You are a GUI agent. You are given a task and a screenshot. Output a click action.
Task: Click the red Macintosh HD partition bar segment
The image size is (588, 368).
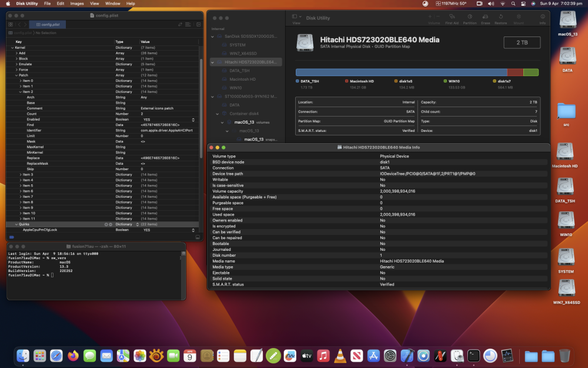(515, 72)
